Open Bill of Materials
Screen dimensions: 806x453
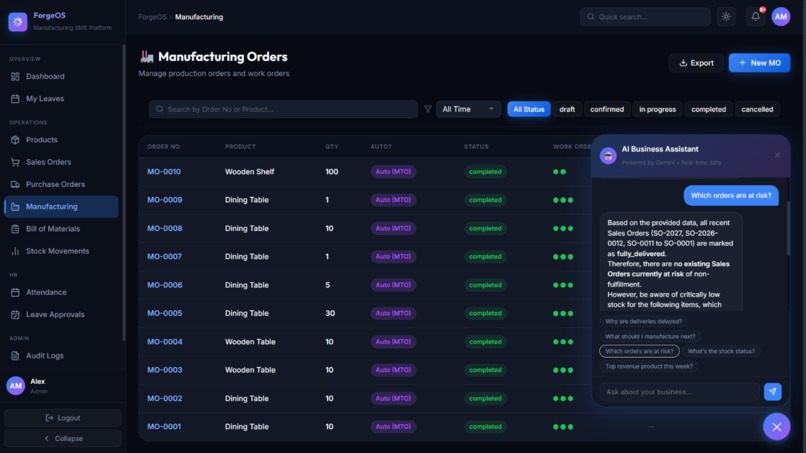(x=62, y=229)
